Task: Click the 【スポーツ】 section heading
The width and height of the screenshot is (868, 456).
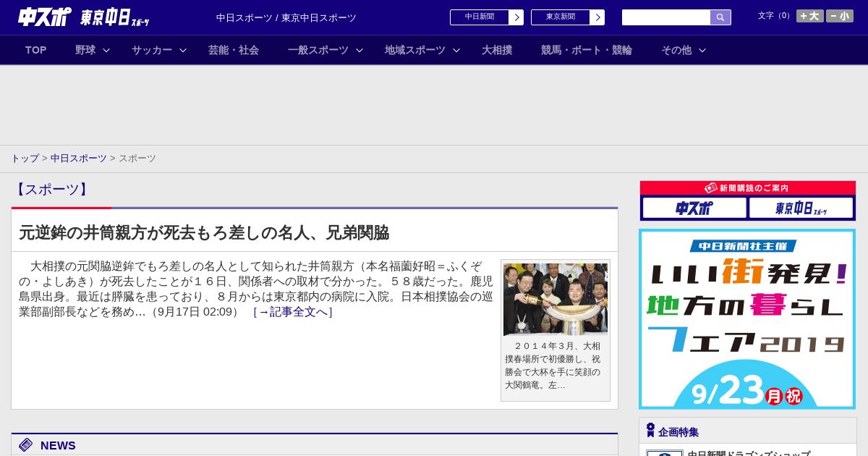Action: click(x=51, y=190)
